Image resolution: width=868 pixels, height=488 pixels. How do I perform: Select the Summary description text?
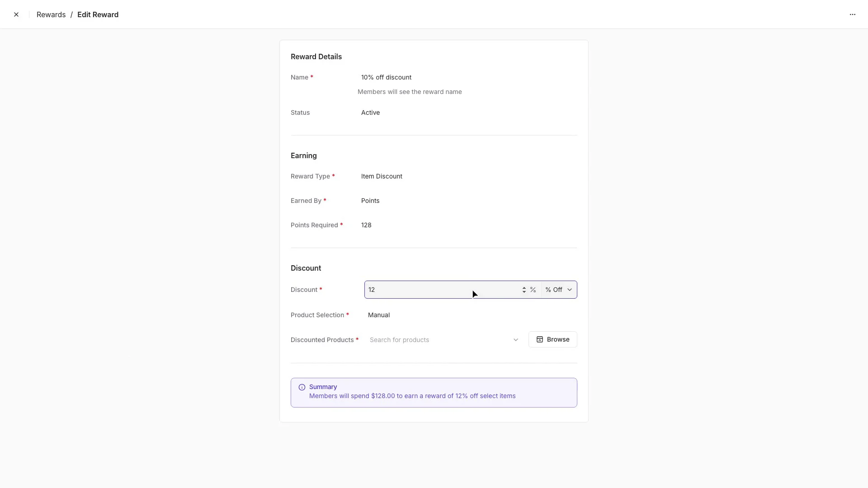pyautogui.click(x=412, y=396)
